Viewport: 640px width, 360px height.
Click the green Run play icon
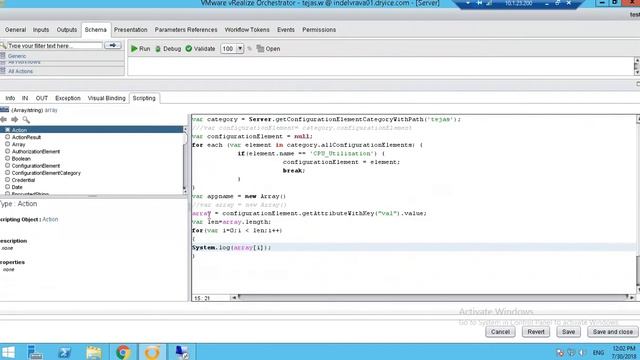[x=134, y=49]
